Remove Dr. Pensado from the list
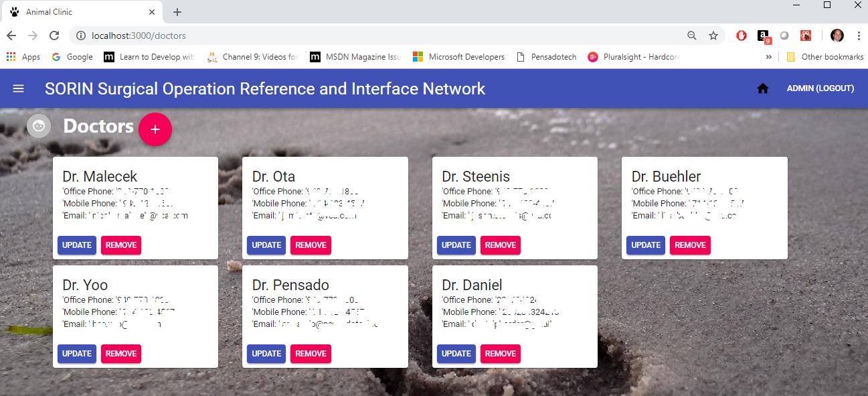The image size is (868, 396). 311,354
